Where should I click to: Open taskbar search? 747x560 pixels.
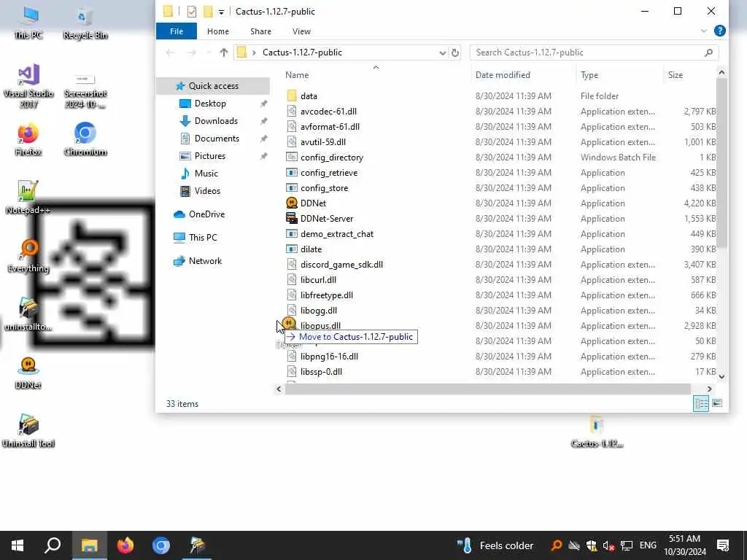click(53, 545)
